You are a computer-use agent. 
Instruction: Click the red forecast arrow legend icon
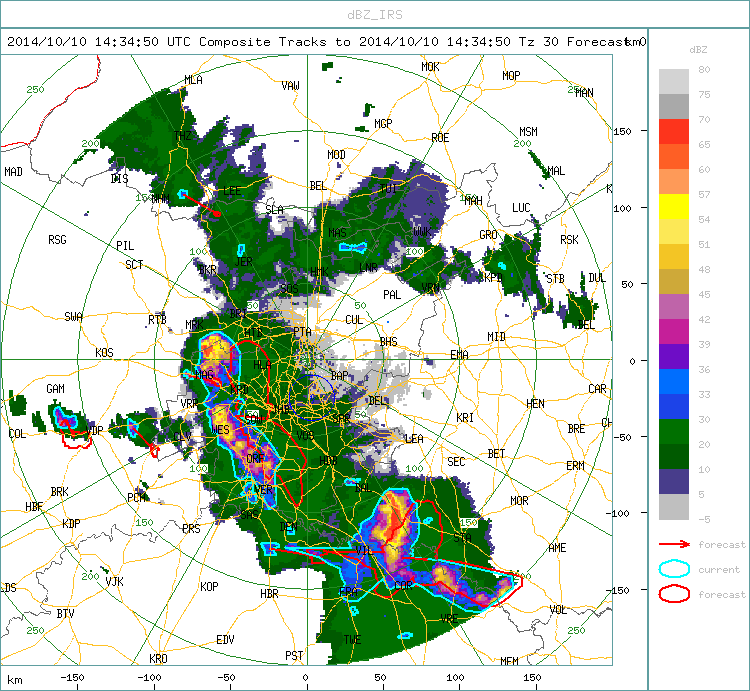[x=674, y=544]
